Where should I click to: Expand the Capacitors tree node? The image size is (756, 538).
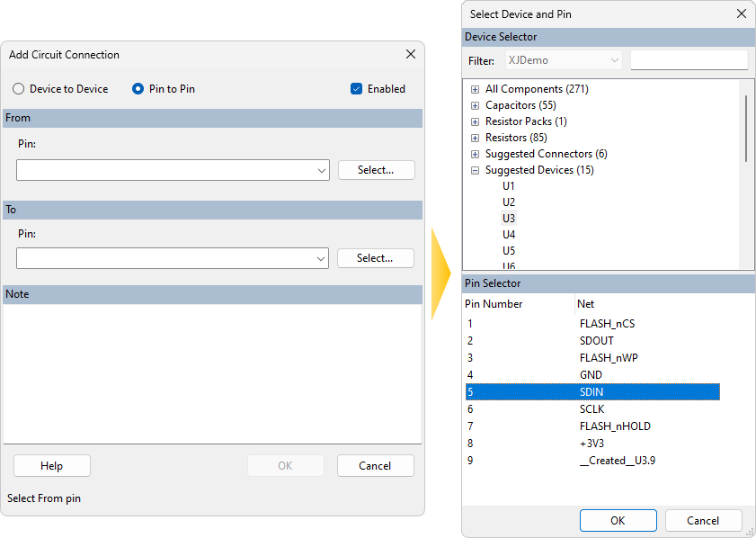coord(475,105)
